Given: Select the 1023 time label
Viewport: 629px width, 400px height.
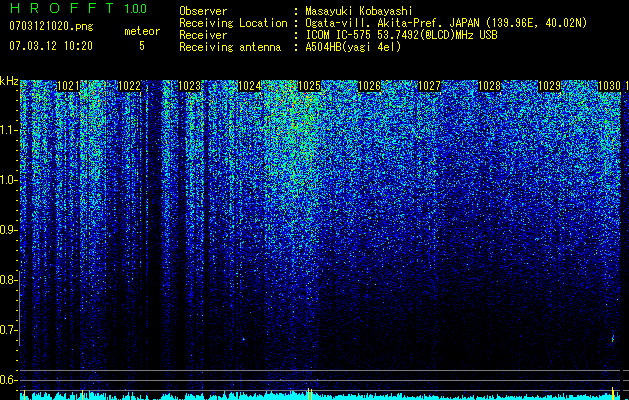Looking at the screenshot, I should point(189,86).
